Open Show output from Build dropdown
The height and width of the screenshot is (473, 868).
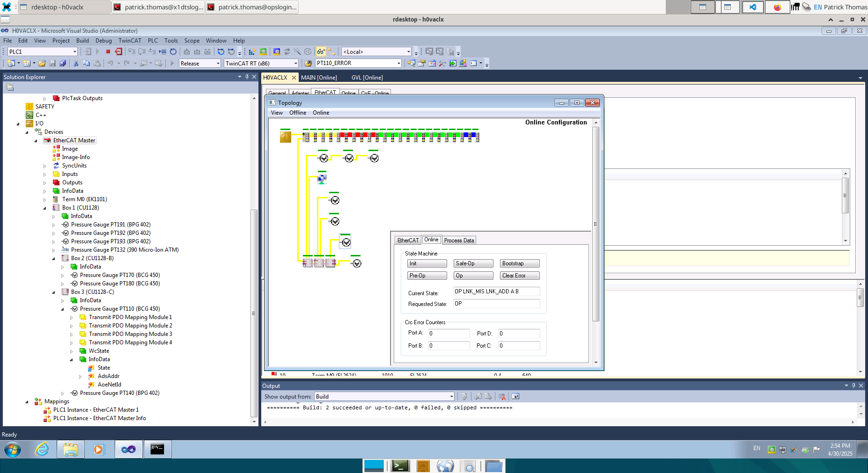451,396
